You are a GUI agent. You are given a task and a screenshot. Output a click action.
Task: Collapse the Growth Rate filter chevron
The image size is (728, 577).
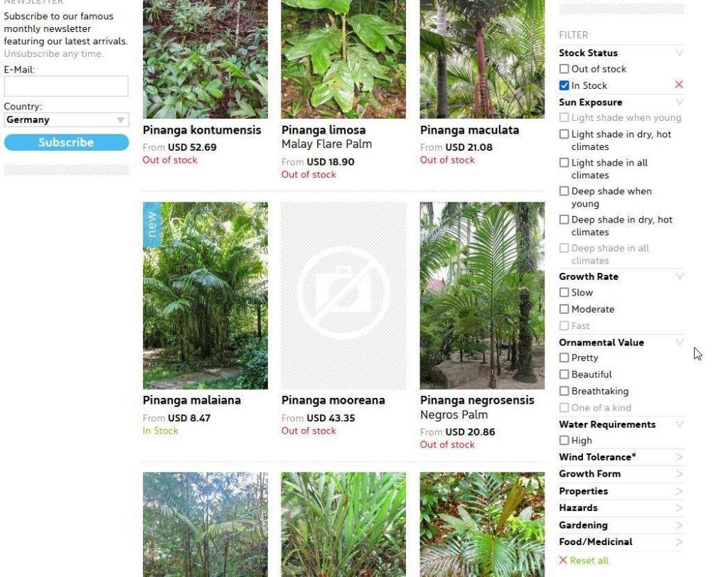click(x=679, y=276)
